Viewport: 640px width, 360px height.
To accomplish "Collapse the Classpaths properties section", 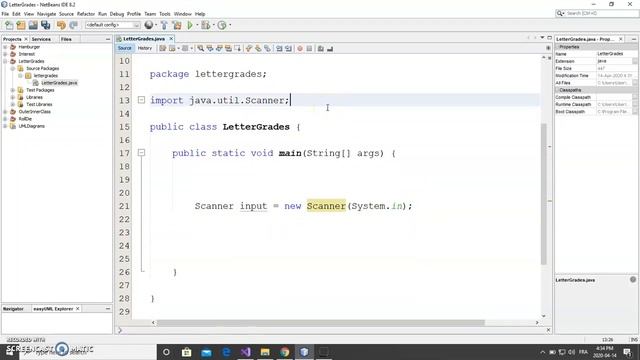I will pyautogui.click(x=558, y=90).
